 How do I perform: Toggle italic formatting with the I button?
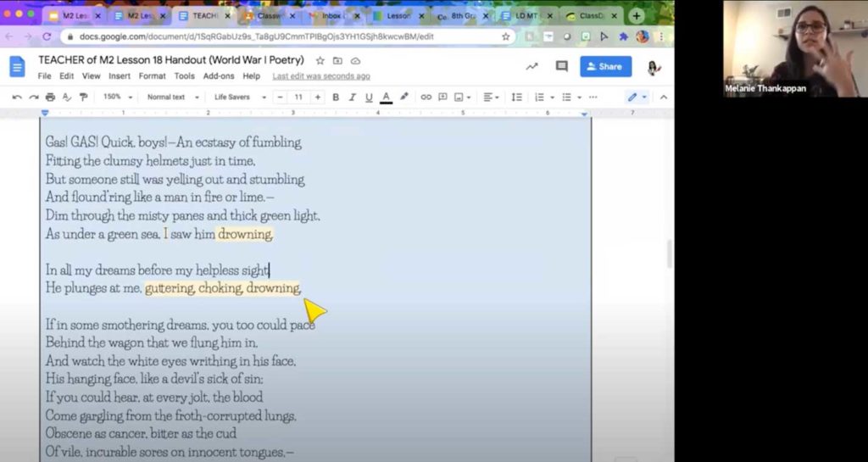click(x=352, y=97)
